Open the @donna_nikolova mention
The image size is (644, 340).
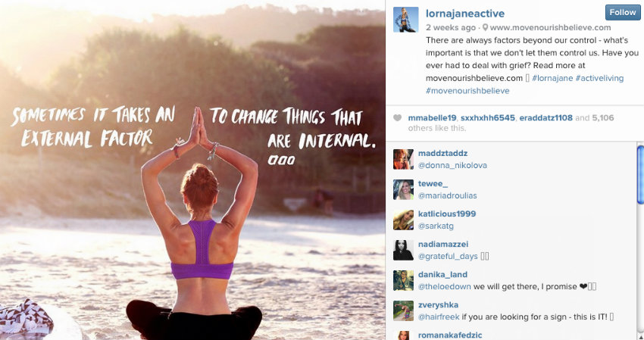point(452,166)
